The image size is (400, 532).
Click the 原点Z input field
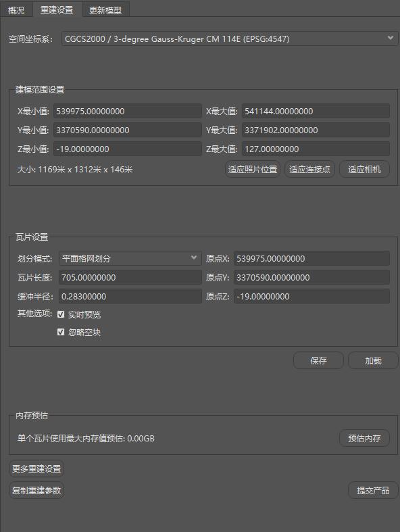coord(311,297)
